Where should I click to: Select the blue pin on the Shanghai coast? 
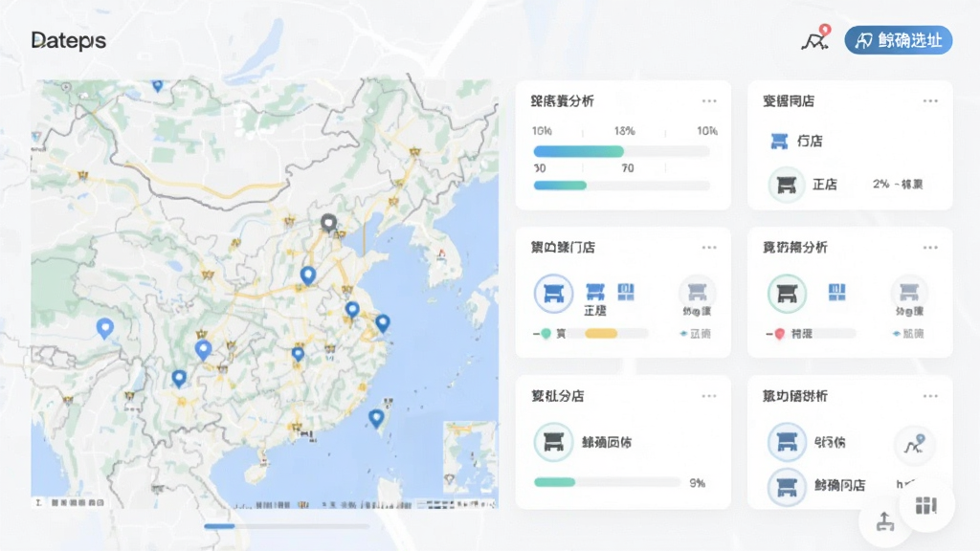pyautogui.click(x=383, y=323)
